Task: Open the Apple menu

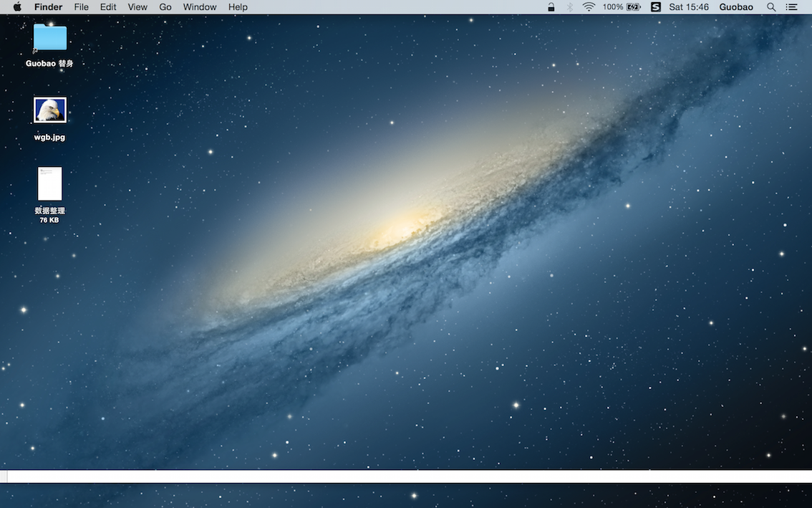Action: pos(17,7)
